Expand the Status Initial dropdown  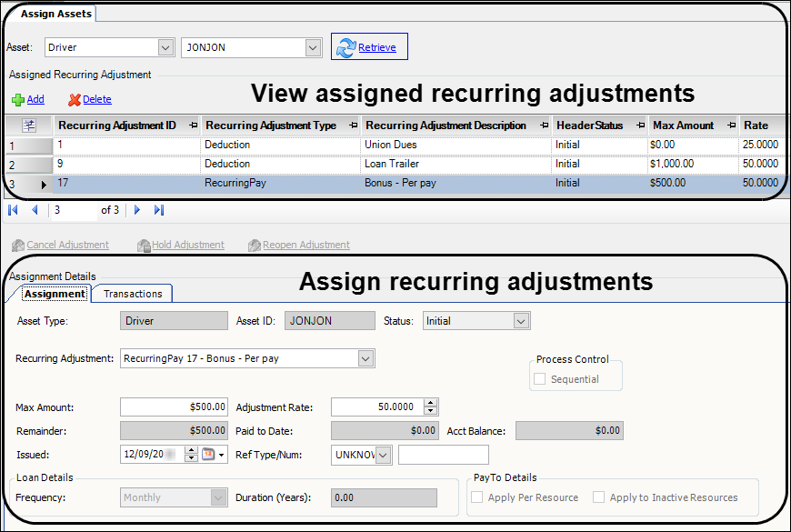tap(521, 321)
